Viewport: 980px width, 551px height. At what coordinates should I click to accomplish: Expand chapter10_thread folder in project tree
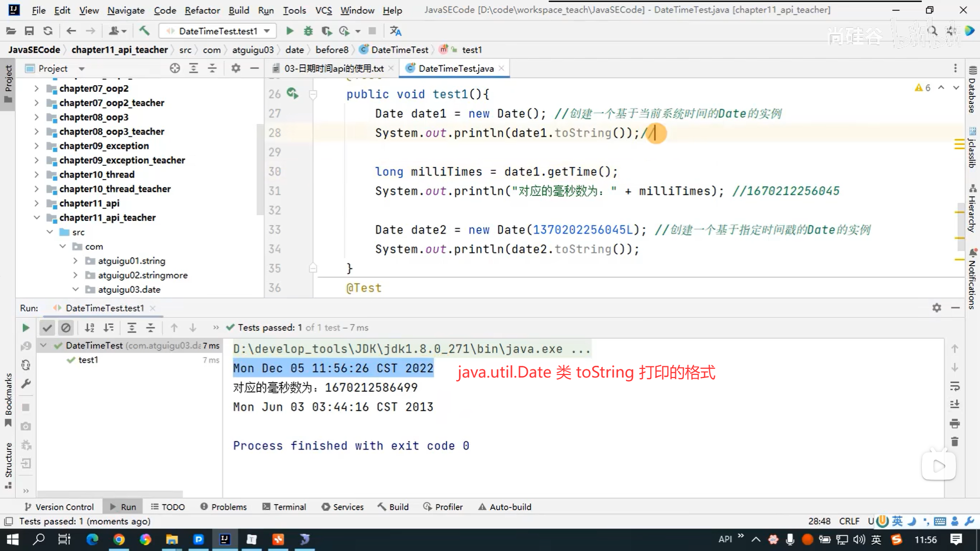36,174
